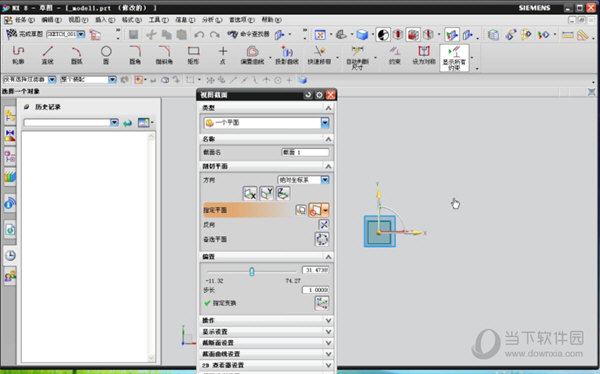The height and width of the screenshot is (374, 600).
Task: Open the Specify Plane method dropdown arrow
Action: pyautogui.click(x=326, y=210)
